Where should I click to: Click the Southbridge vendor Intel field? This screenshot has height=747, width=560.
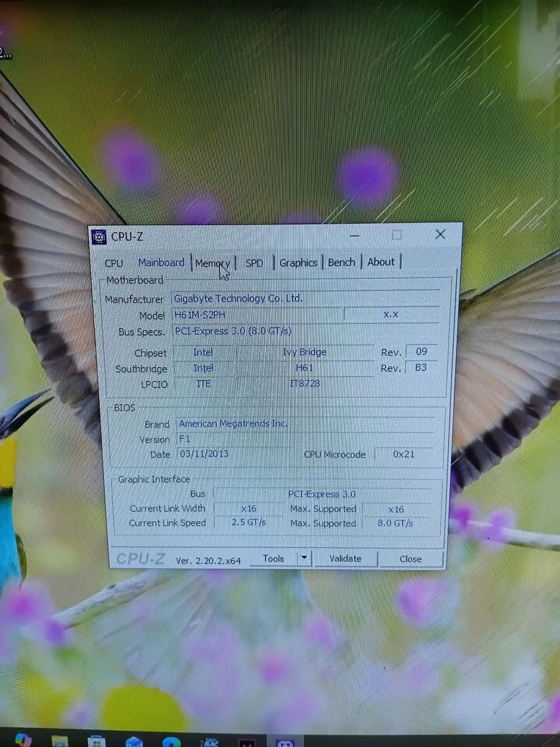pyautogui.click(x=204, y=368)
